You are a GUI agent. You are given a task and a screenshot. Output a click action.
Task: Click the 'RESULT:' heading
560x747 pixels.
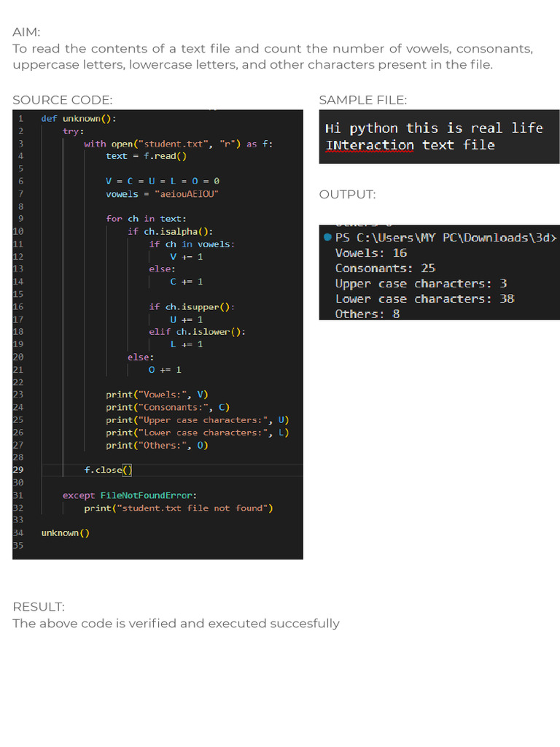pyautogui.click(x=39, y=607)
